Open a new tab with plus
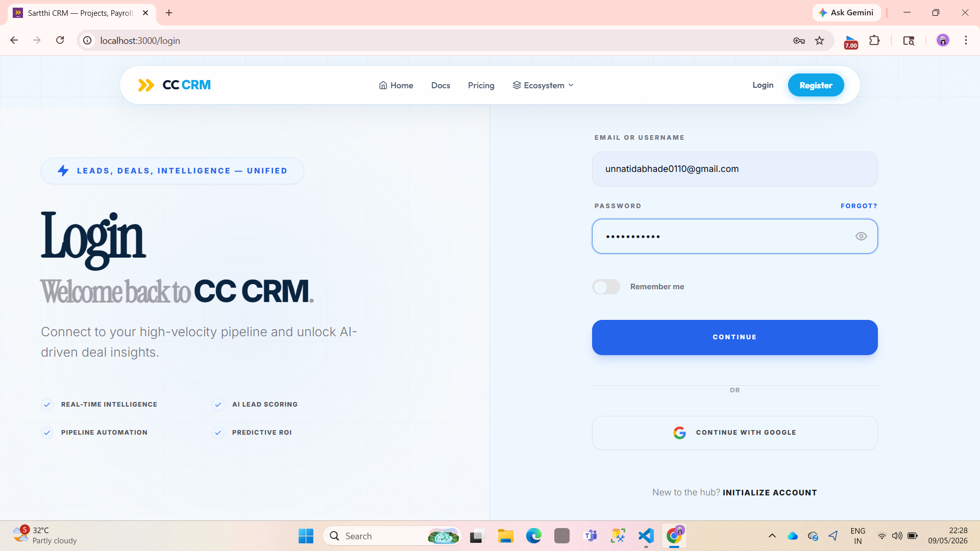Image resolution: width=980 pixels, height=551 pixels. point(169,13)
